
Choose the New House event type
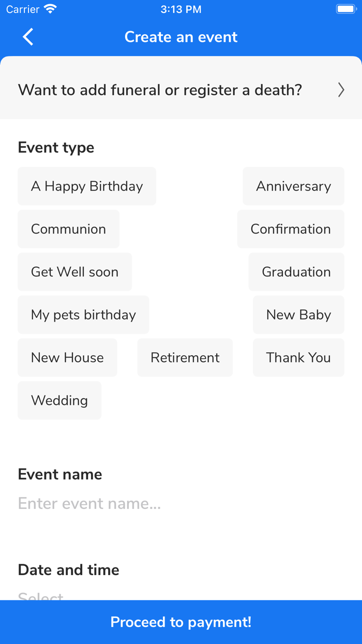tap(67, 358)
